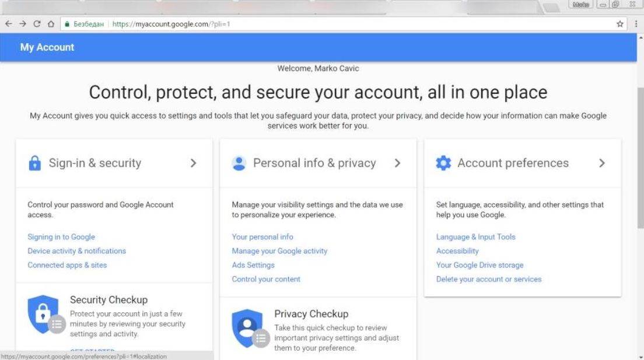Expand the Account preferences chevron
Screen dimensions: 644x360
[x=602, y=164]
